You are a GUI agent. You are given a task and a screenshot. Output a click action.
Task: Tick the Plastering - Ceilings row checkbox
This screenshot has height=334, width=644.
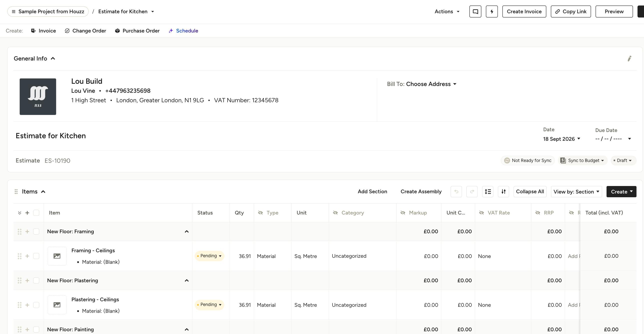[36, 305]
